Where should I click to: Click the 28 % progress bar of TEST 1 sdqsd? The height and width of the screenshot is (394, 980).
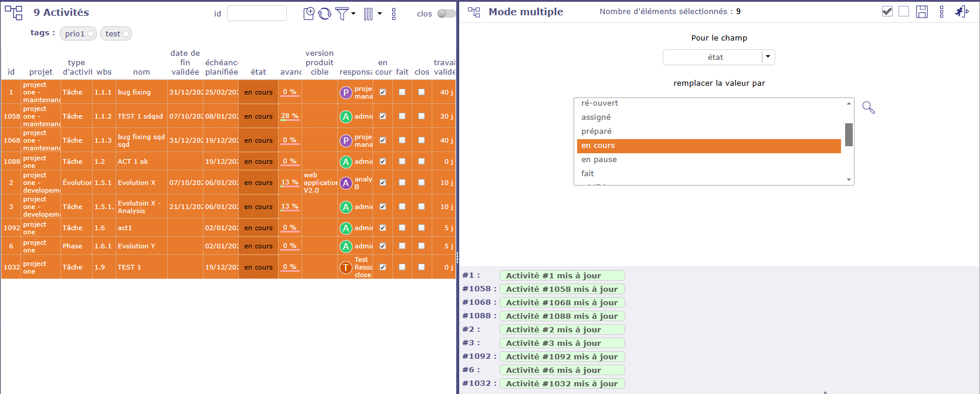point(290,116)
